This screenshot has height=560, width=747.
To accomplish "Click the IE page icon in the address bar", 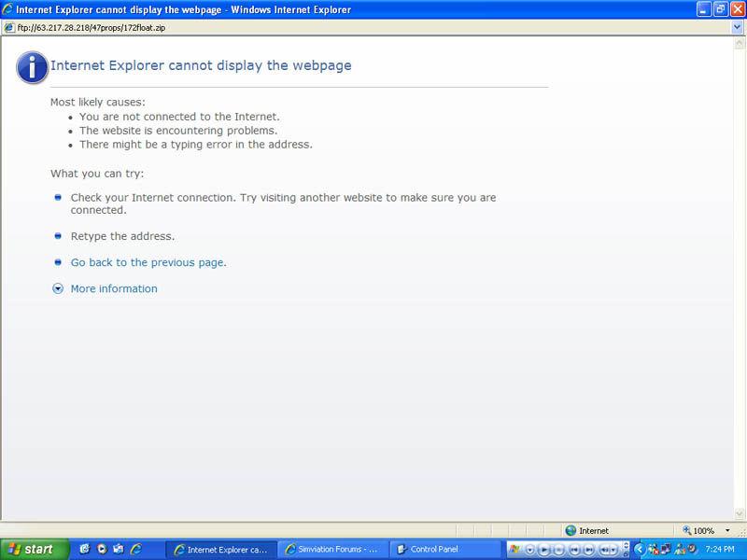I will [x=8, y=28].
